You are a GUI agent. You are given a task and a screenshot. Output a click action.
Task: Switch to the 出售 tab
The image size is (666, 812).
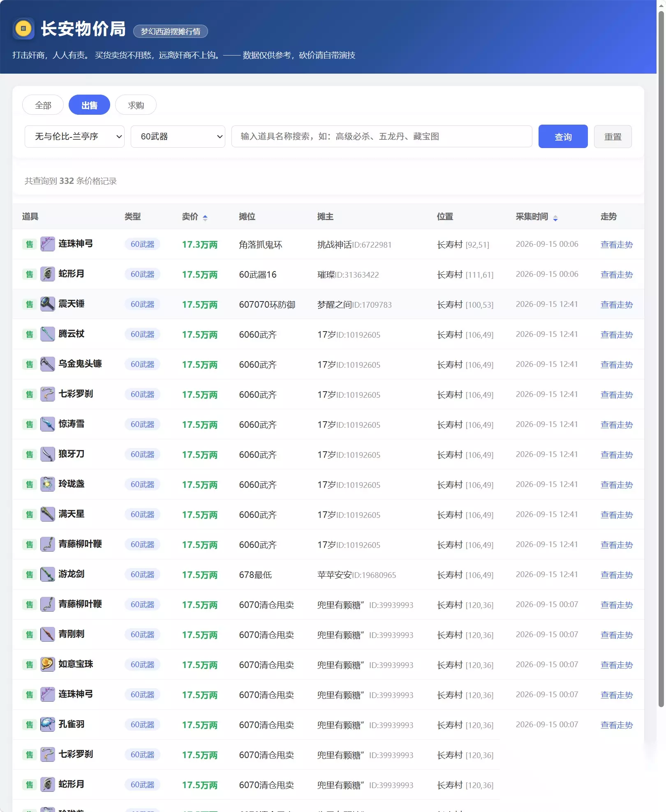(x=89, y=105)
